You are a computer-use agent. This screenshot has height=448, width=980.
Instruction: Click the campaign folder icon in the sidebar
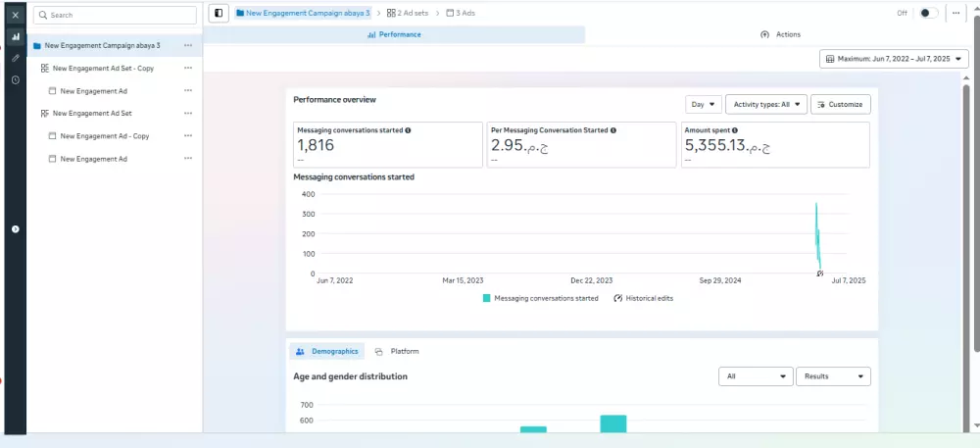(x=37, y=46)
